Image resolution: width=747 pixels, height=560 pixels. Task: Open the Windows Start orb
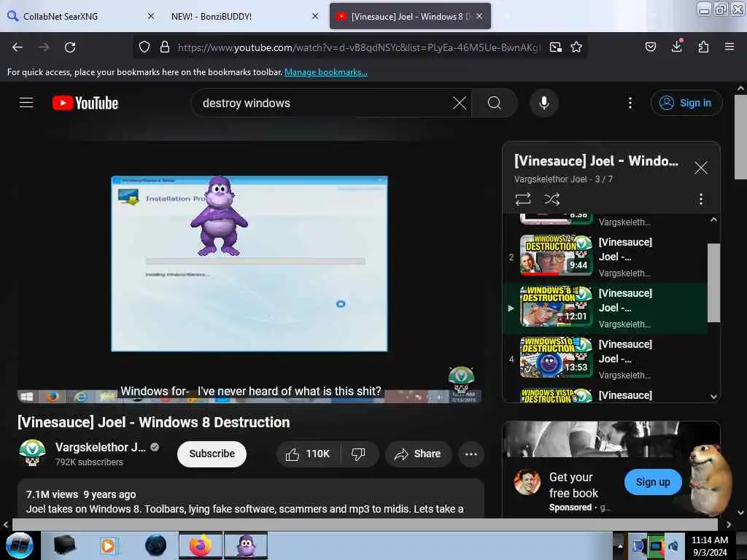click(20, 545)
